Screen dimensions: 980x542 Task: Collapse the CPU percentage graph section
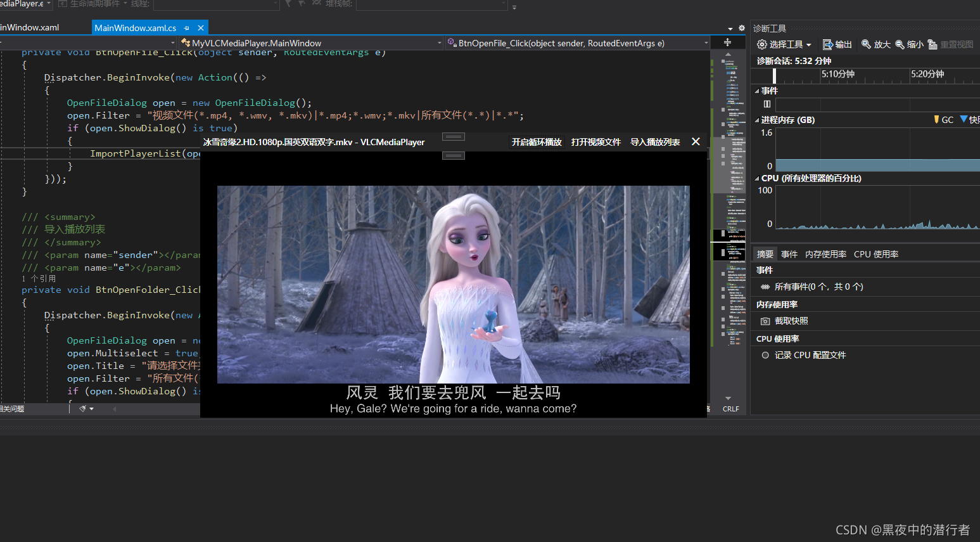(x=757, y=179)
